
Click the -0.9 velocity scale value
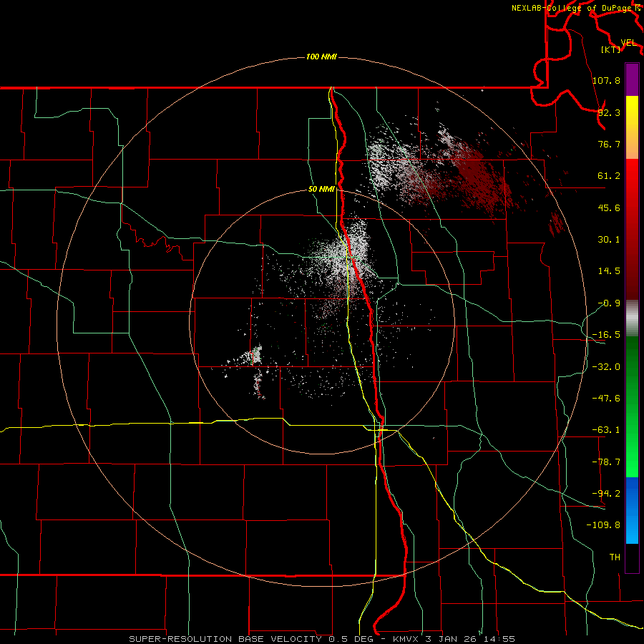pos(609,303)
